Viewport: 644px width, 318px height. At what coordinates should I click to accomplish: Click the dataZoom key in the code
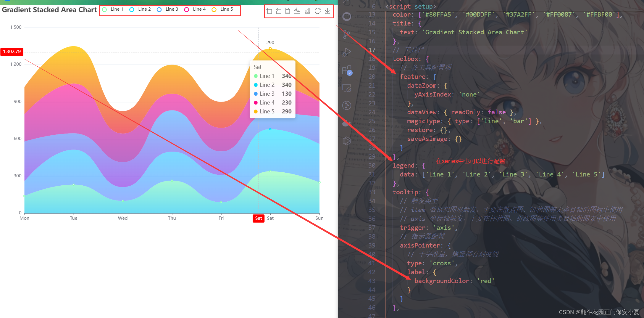(x=422, y=86)
